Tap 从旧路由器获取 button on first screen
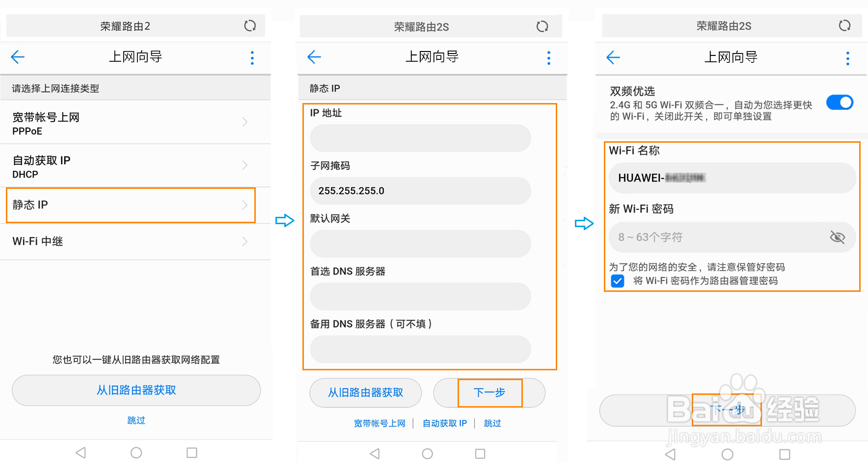The image size is (868, 466). [x=136, y=390]
